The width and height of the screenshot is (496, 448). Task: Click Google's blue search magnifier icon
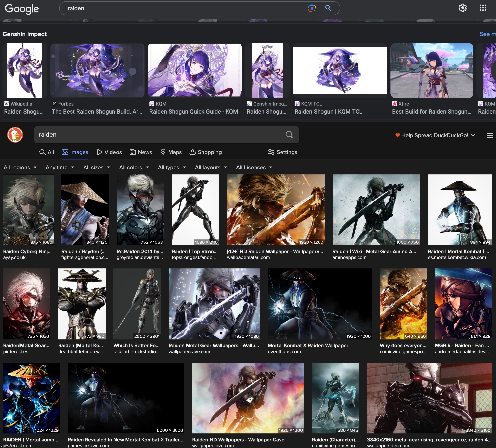click(328, 8)
